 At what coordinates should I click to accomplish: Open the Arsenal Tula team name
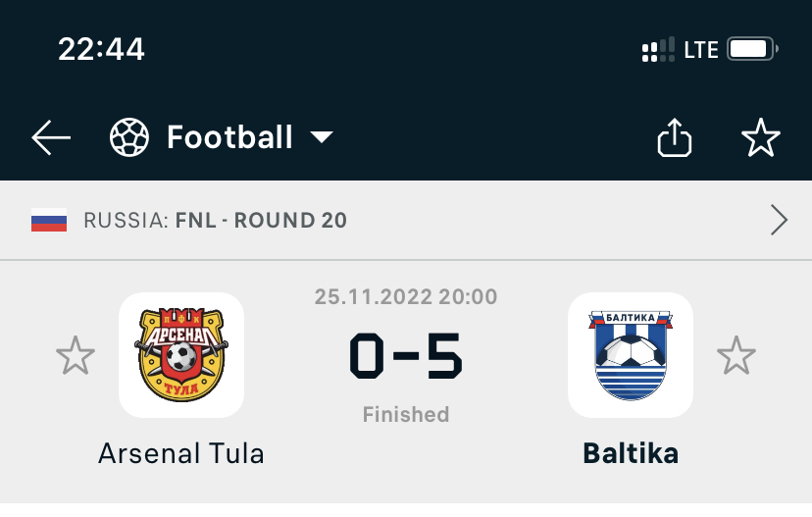tap(181, 453)
